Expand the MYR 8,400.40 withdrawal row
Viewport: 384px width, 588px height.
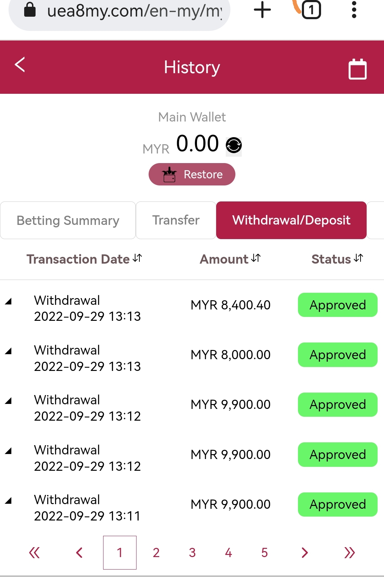pyautogui.click(x=9, y=302)
